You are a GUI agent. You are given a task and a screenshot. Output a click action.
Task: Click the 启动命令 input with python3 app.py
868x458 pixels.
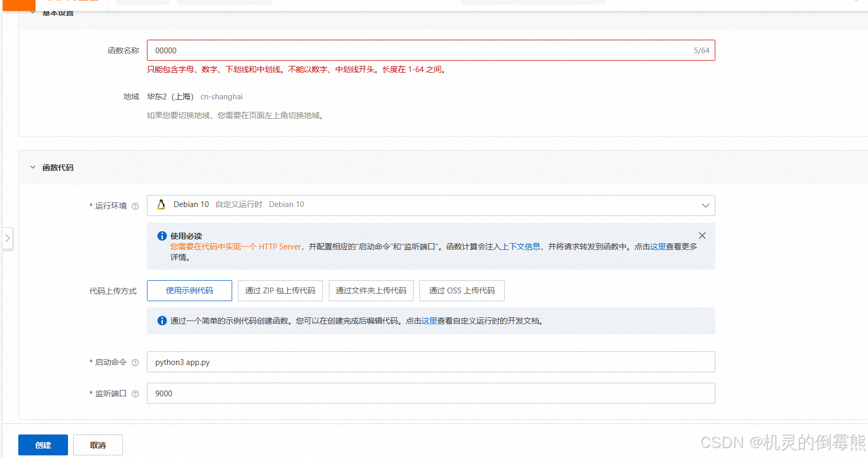(x=431, y=362)
